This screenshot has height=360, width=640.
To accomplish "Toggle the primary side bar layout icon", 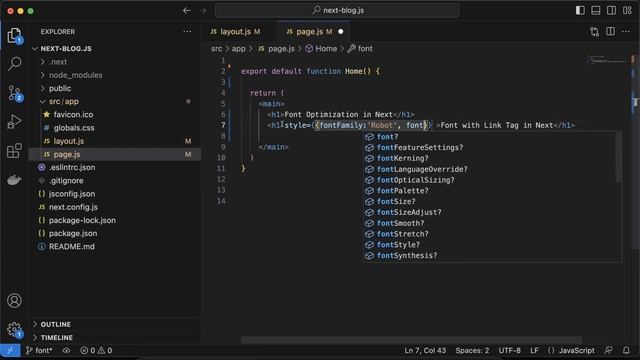I will click(580, 10).
